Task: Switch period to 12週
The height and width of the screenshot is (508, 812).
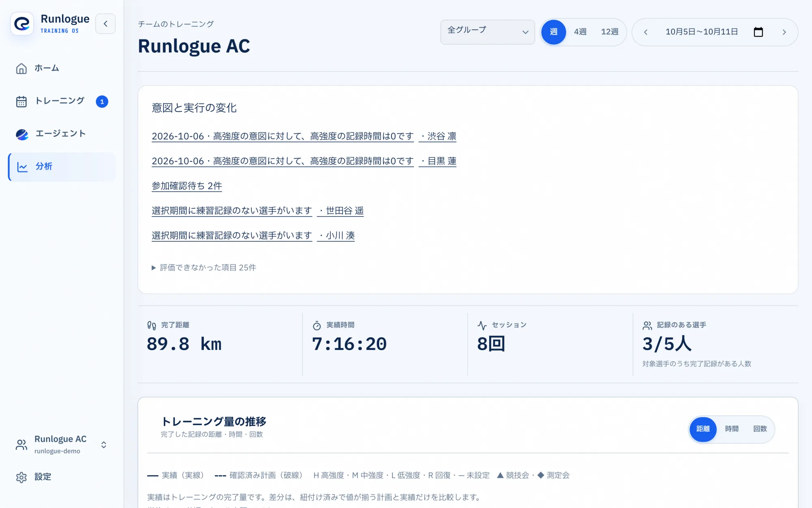Action: click(609, 32)
